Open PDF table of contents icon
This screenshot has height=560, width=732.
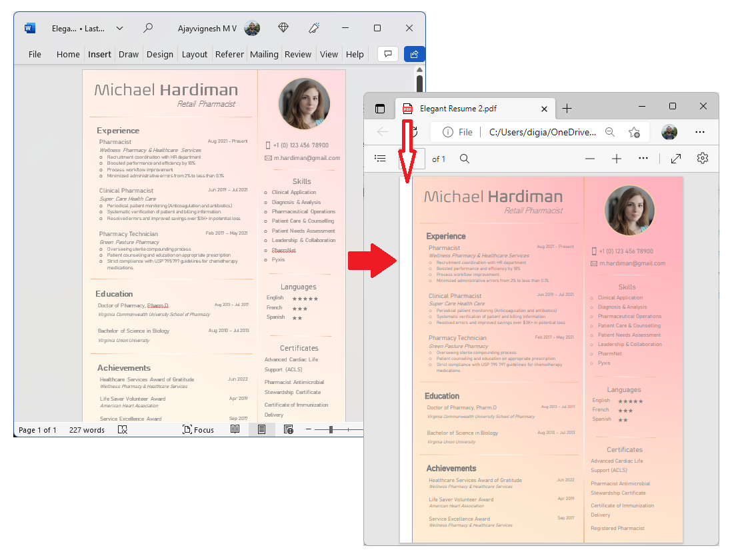(x=381, y=159)
